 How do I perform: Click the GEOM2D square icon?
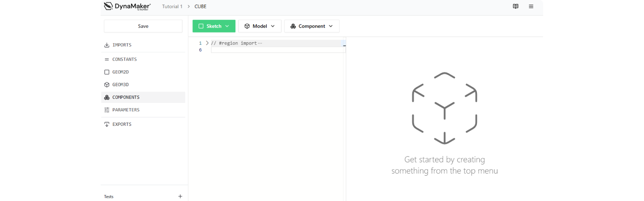107,72
